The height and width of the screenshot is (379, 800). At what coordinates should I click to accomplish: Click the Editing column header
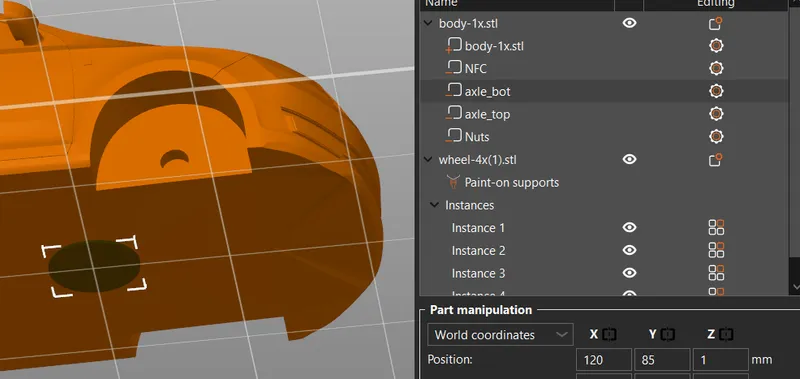(716, 4)
